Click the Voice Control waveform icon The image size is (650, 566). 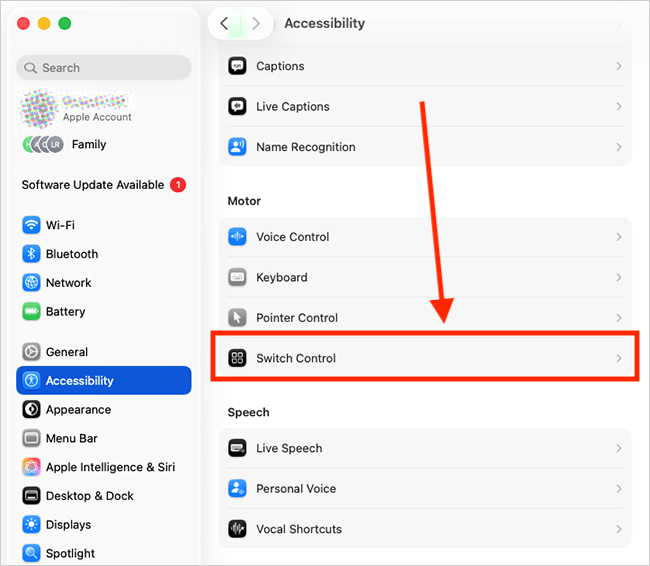pyautogui.click(x=237, y=237)
